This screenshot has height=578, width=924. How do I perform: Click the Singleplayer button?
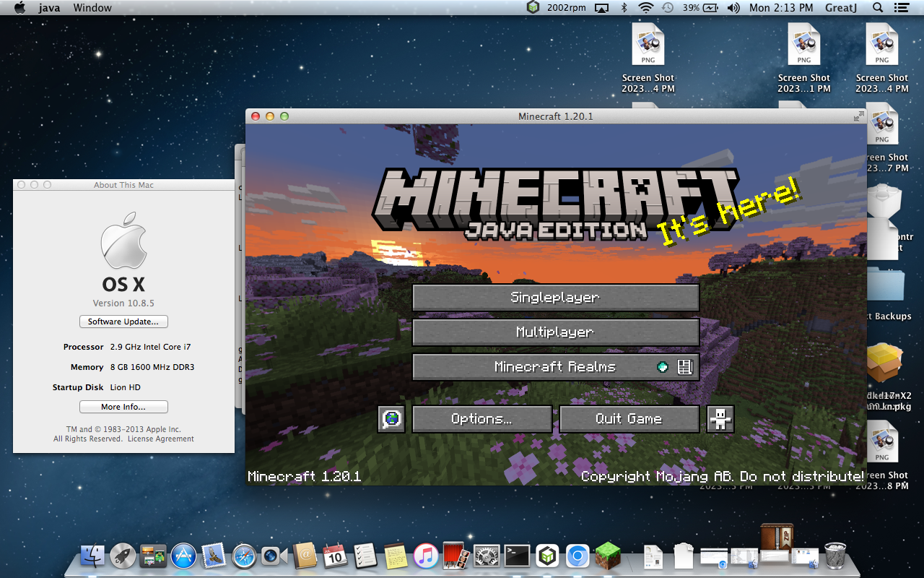pos(555,298)
